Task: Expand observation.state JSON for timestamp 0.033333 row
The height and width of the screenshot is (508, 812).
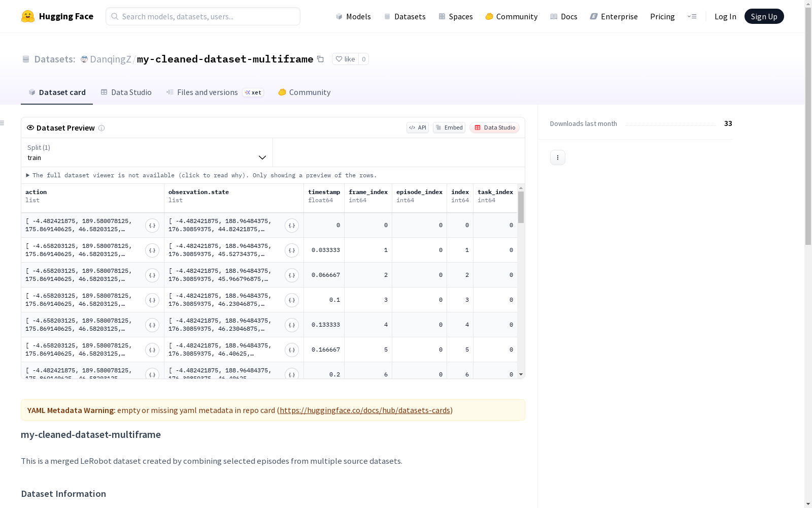Action: pos(292,250)
